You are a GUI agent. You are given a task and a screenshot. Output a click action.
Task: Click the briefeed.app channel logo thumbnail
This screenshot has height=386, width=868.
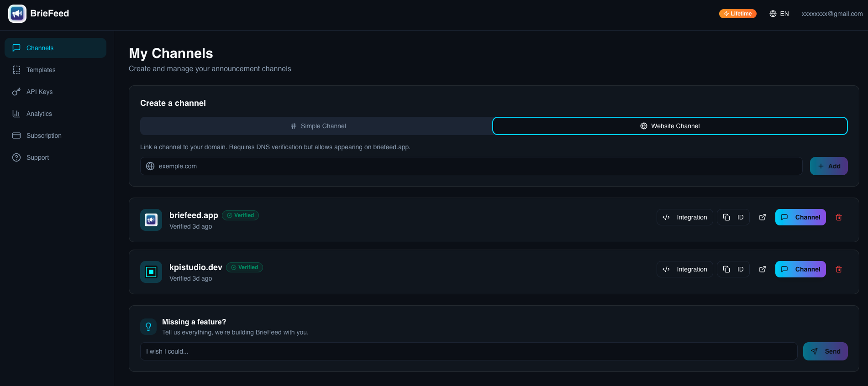(151, 220)
